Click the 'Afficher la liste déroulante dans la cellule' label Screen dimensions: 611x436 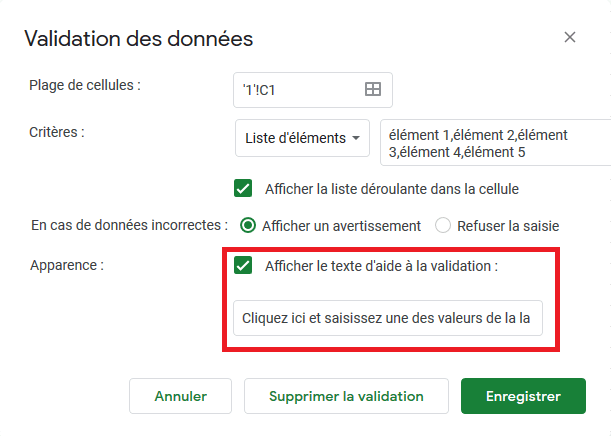pyautogui.click(x=392, y=189)
